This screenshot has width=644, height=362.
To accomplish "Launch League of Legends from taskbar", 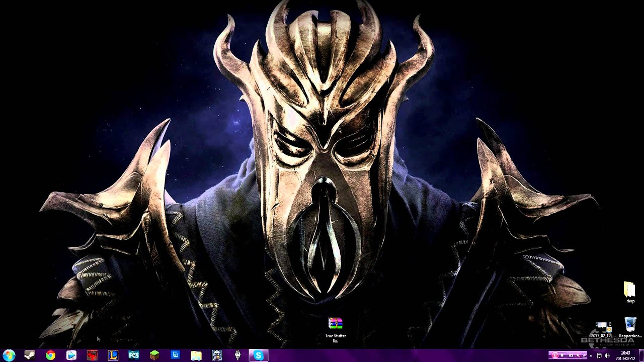I will [113, 355].
